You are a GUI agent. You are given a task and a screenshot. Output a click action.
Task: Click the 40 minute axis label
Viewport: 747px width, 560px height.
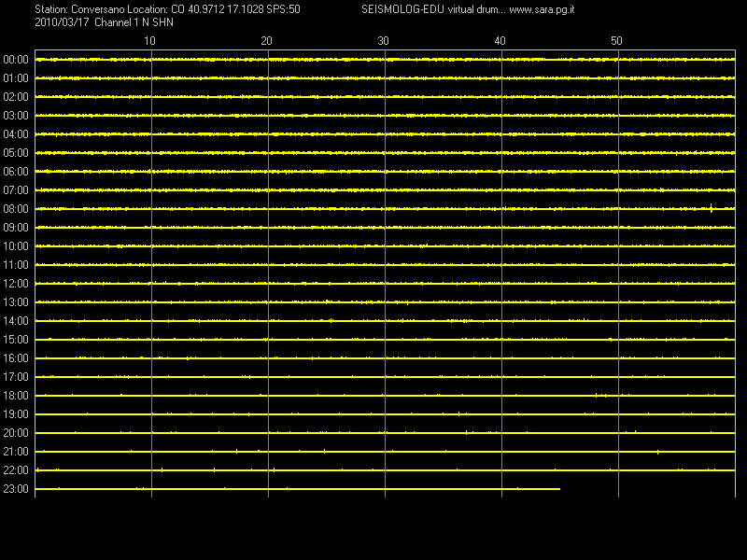(x=500, y=41)
